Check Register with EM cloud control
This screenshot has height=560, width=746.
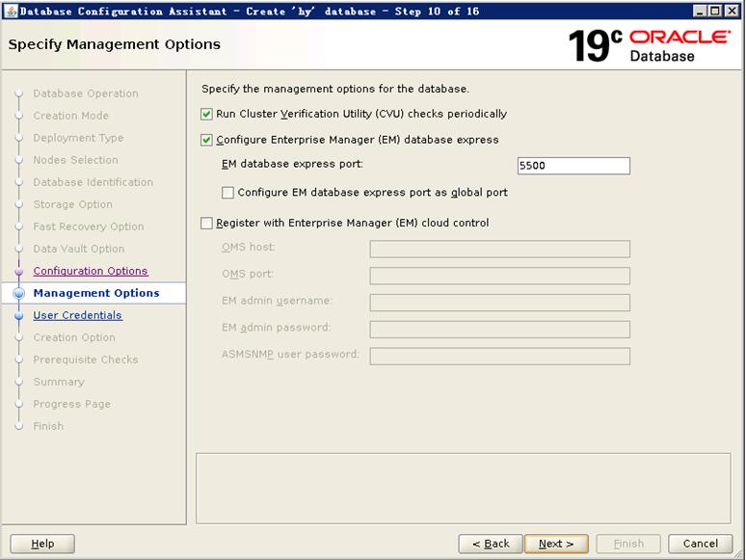pos(206,224)
